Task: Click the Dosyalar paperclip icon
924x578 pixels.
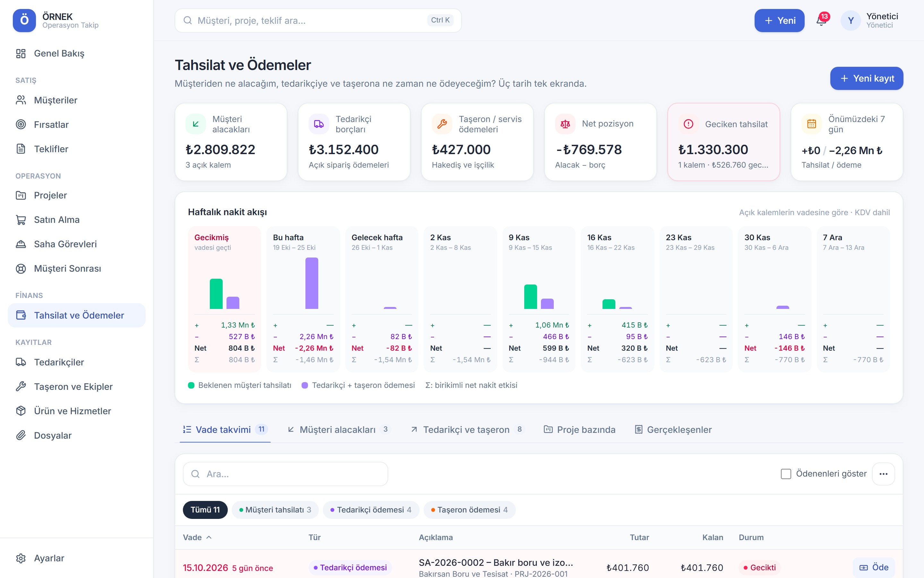Action: pos(21,435)
